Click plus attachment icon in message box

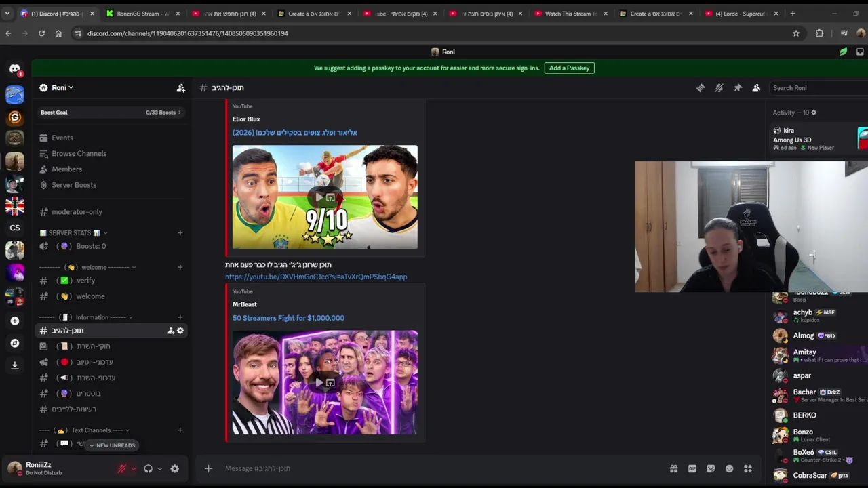(x=208, y=468)
